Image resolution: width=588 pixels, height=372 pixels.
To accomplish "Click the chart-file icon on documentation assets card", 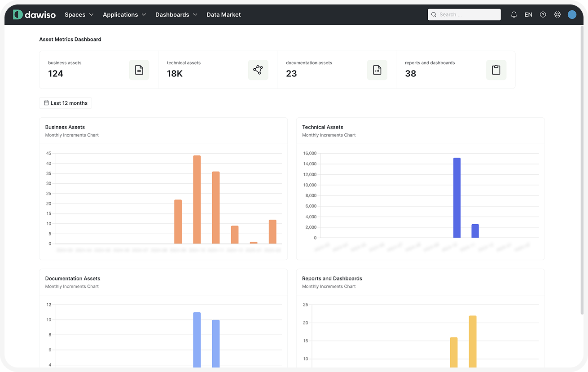I will click(x=377, y=70).
